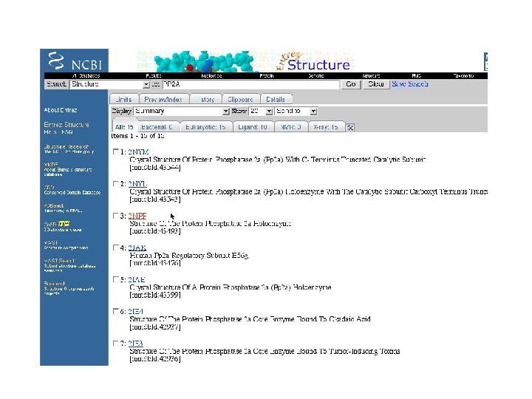Tick the checkbox for result 1 2NYM
The width and height of the screenshot is (532, 399).
click(116, 151)
